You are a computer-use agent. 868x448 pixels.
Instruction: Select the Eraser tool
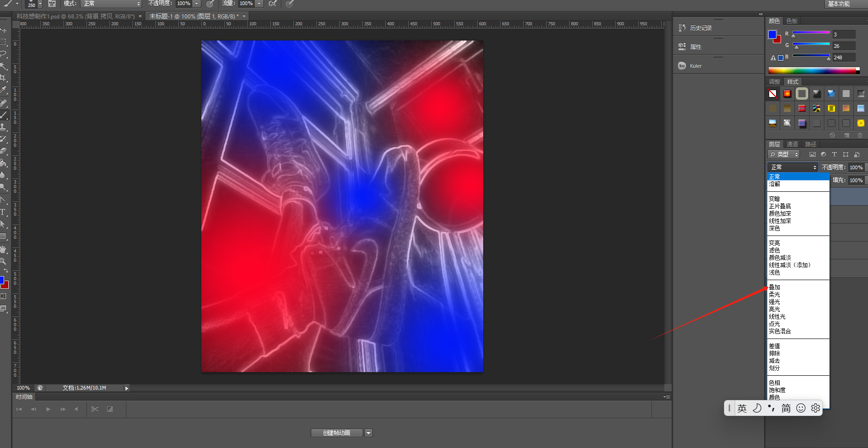coord(4,151)
